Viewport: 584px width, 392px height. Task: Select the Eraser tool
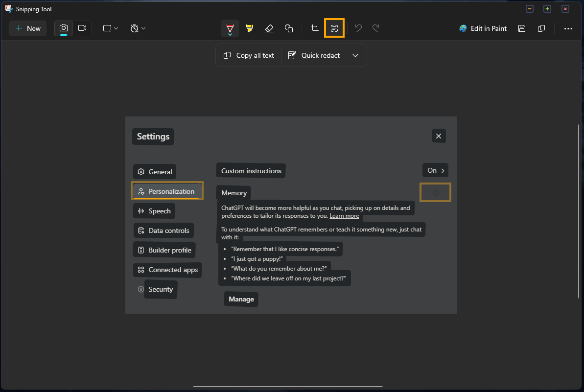click(x=269, y=28)
